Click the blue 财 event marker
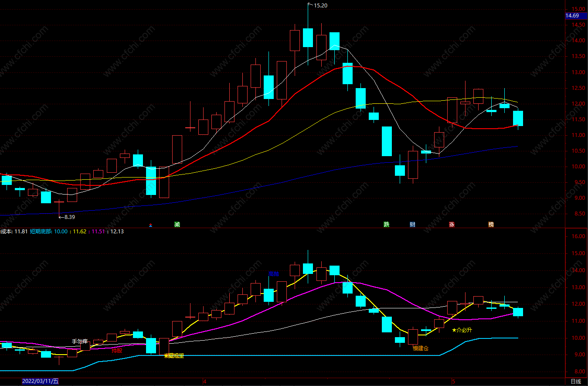The height and width of the screenshot is (386, 588). tap(412, 225)
